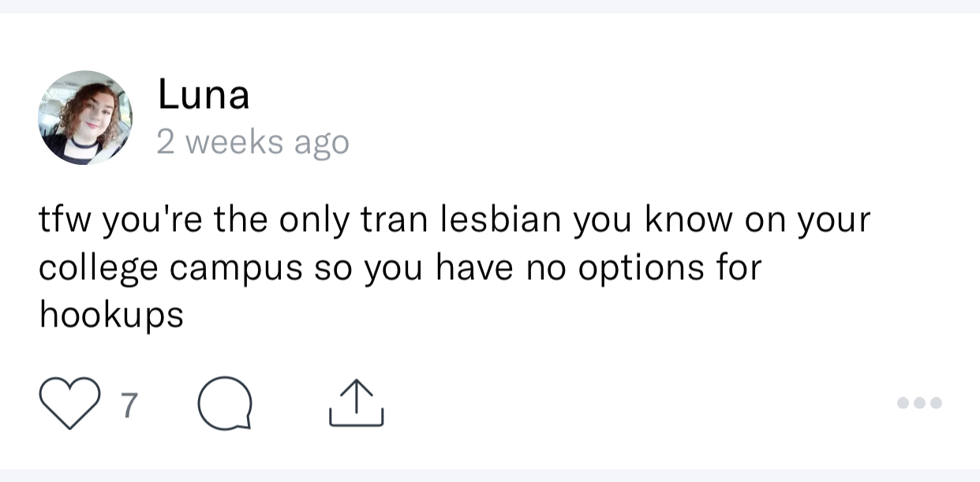Click the number 7 next to the heart

pyautogui.click(x=130, y=405)
